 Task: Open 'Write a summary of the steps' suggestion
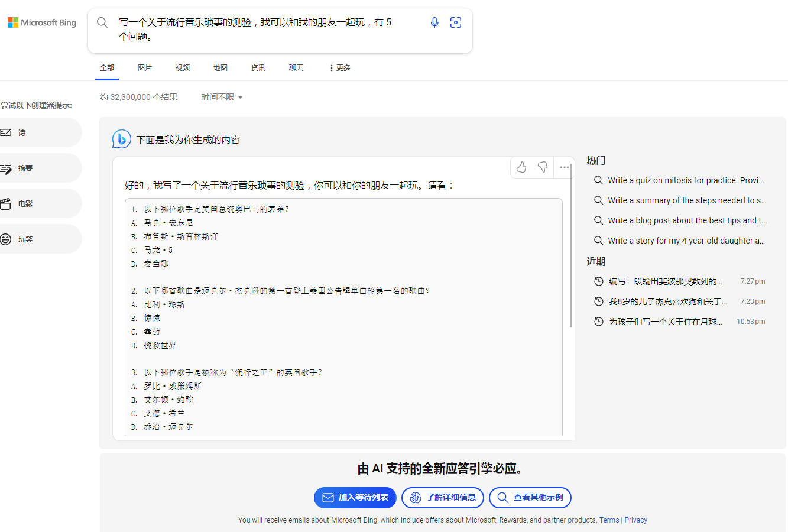tap(687, 200)
